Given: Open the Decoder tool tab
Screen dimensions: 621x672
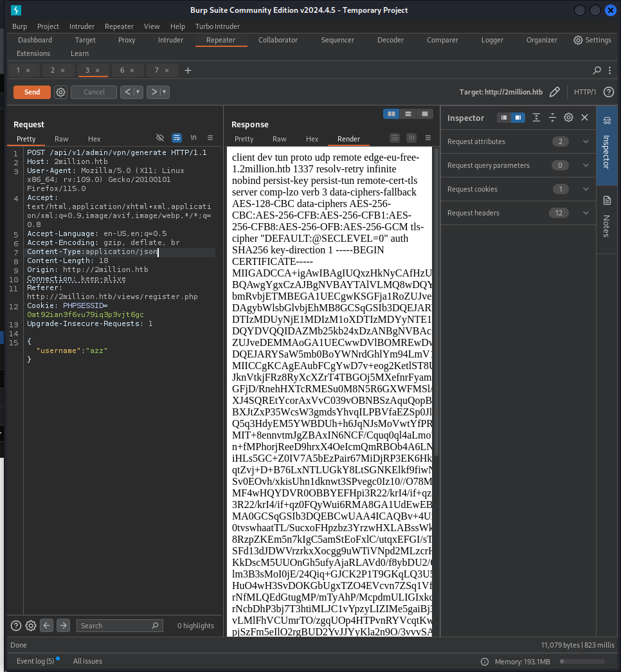Looking at the screenshot, I should (x=390, y=40).
